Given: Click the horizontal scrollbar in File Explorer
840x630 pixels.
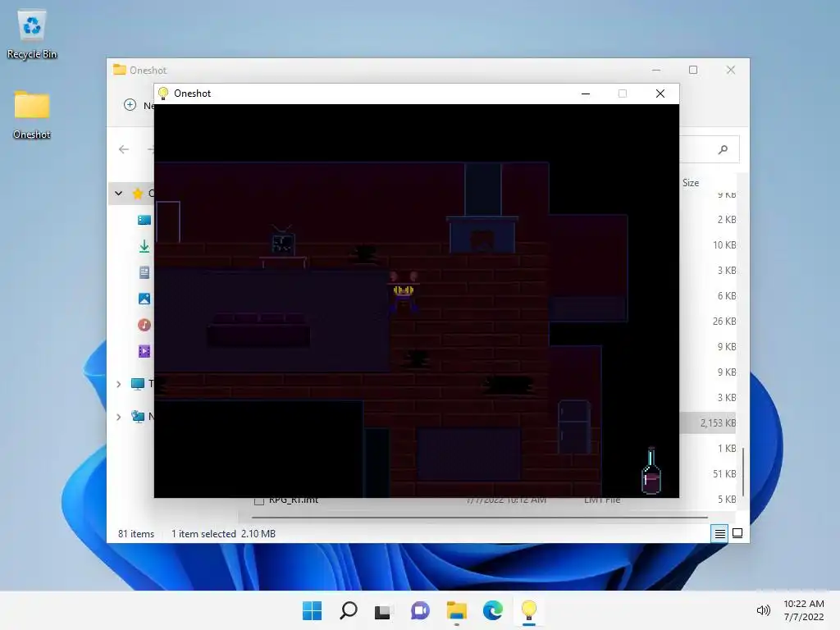Looking at the screenshot, I should (x=479, y=518).
